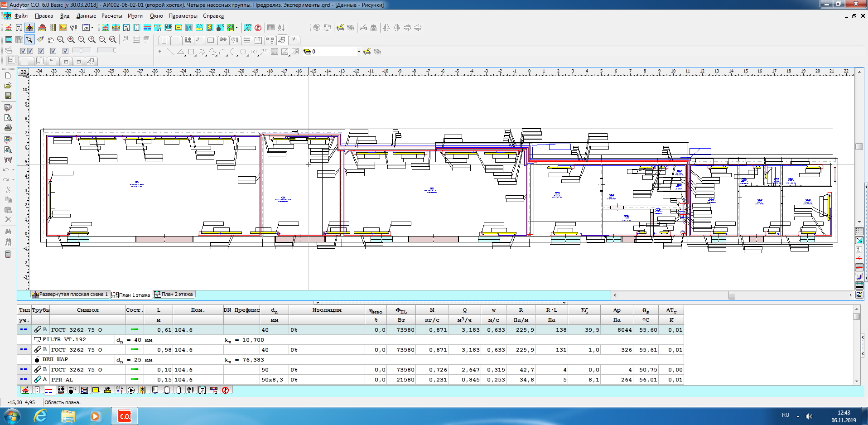This screenshot has height=425, width=868.
Task: Toggle the last checkbox in layers toolbar
Action: [65, 51]
